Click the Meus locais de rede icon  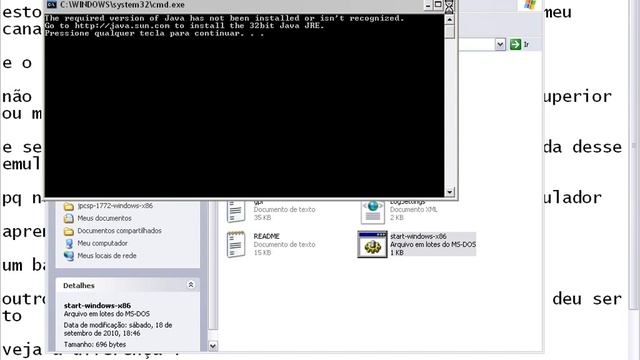point(69,256)
